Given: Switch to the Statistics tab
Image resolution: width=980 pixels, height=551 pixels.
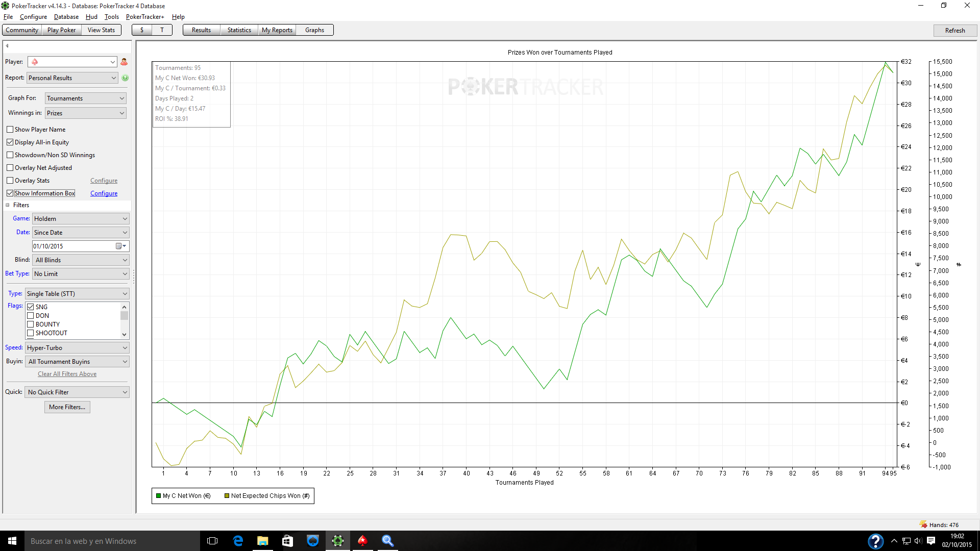Looking at the screenshot, I should (x=239, y=30).
